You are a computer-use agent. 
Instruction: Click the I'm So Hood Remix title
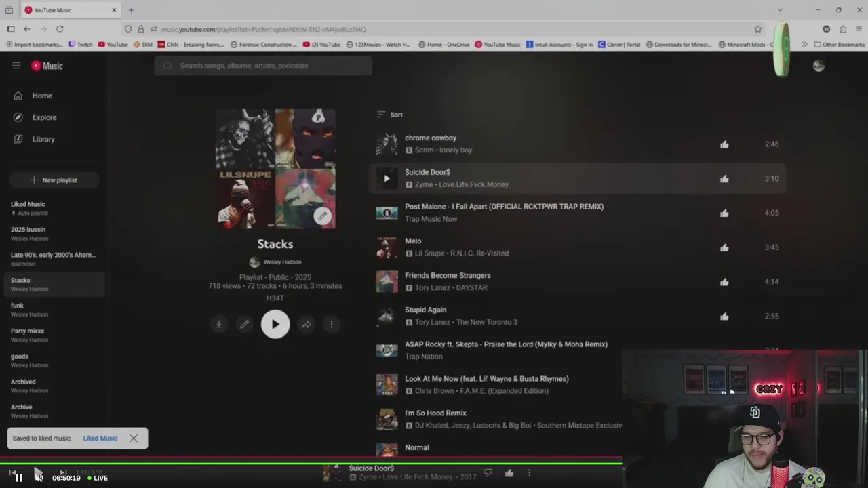[x=435, y=413]
